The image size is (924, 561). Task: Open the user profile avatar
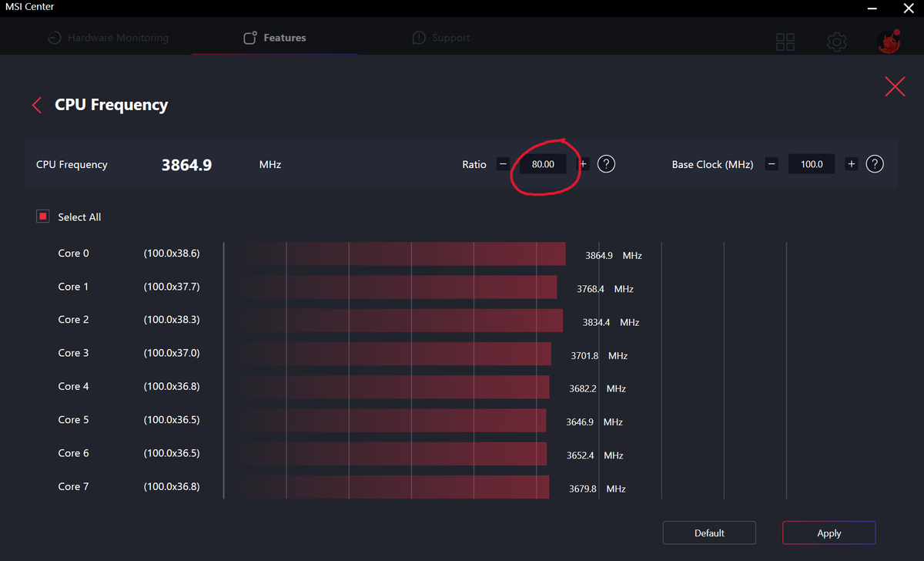pos(889,42)
